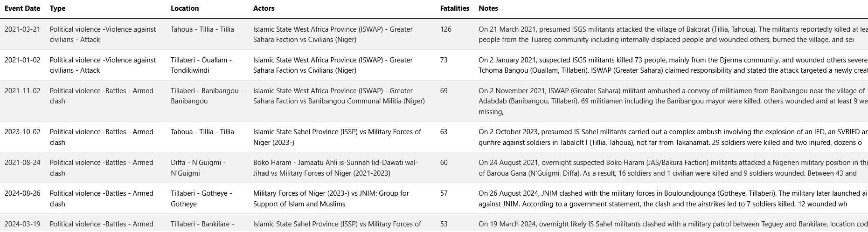Click the 126 fatalities cell
This screenshot has height=232, width=868.
(446, 29)
